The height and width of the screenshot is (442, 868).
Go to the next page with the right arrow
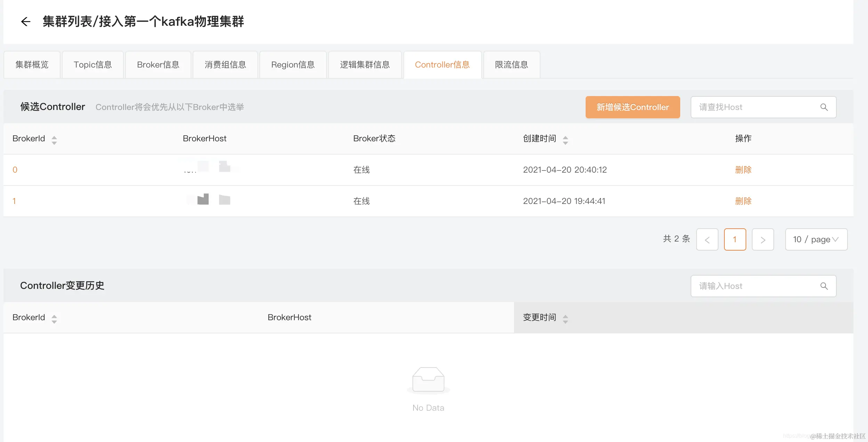coord(763,239)
